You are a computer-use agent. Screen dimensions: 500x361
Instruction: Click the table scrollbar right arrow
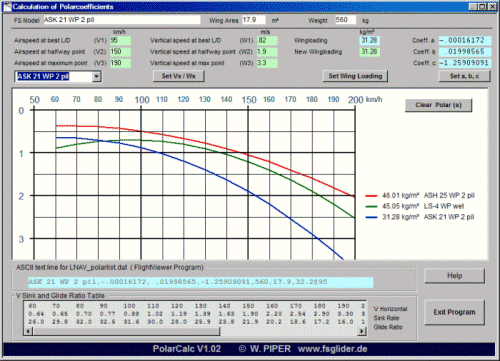[x=362, y=331]
